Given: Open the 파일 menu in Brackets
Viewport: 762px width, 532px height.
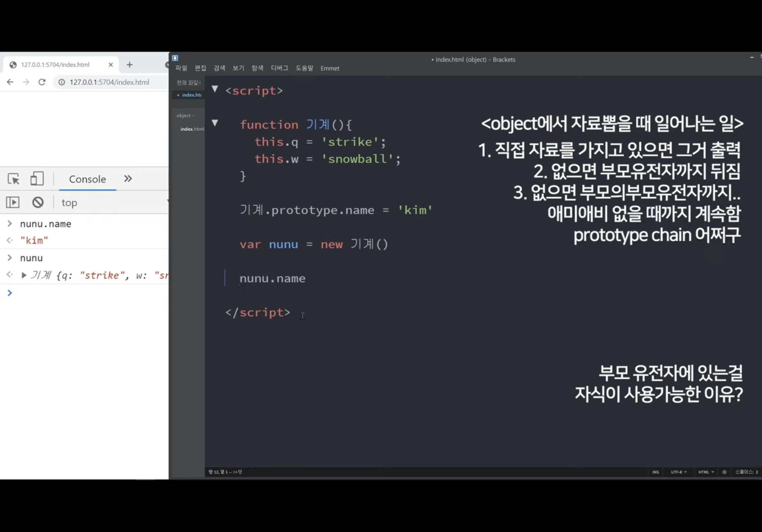Looking at the screenshot, I should click(x=181, y=68).
